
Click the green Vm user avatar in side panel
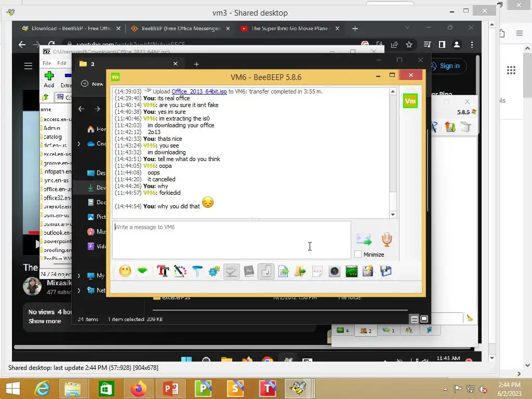tap(410, 101)
